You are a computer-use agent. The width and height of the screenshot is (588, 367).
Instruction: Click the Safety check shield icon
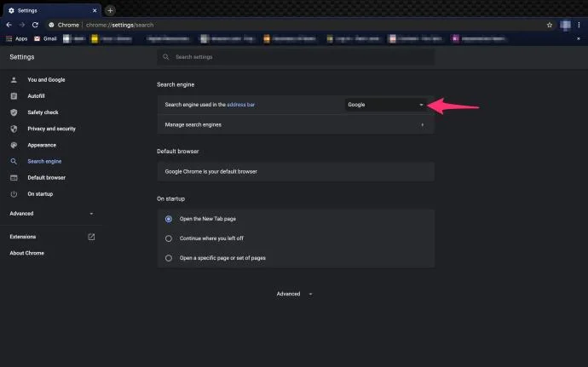(14, 112)
